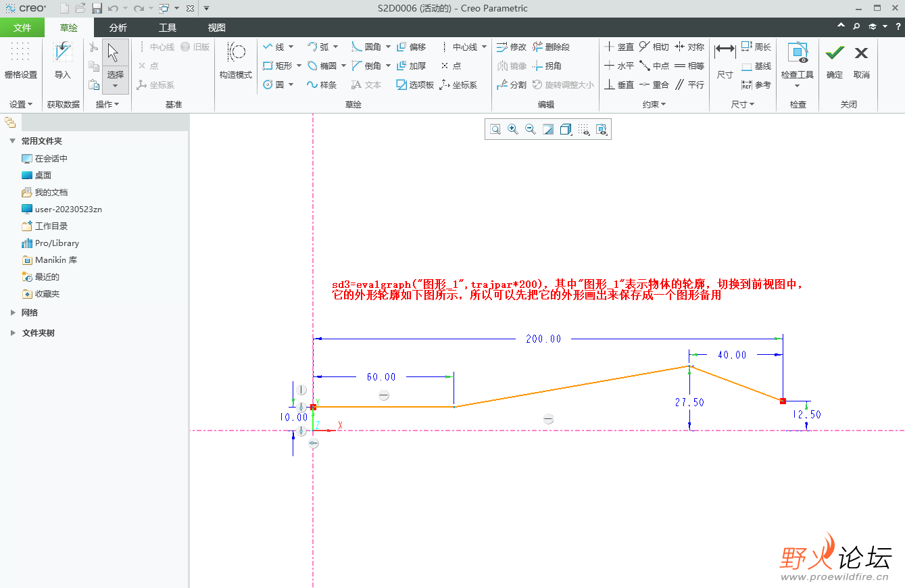Toggle 构造模式 construction mode
The image size is (905, 588).
click(x=236, y=60)
